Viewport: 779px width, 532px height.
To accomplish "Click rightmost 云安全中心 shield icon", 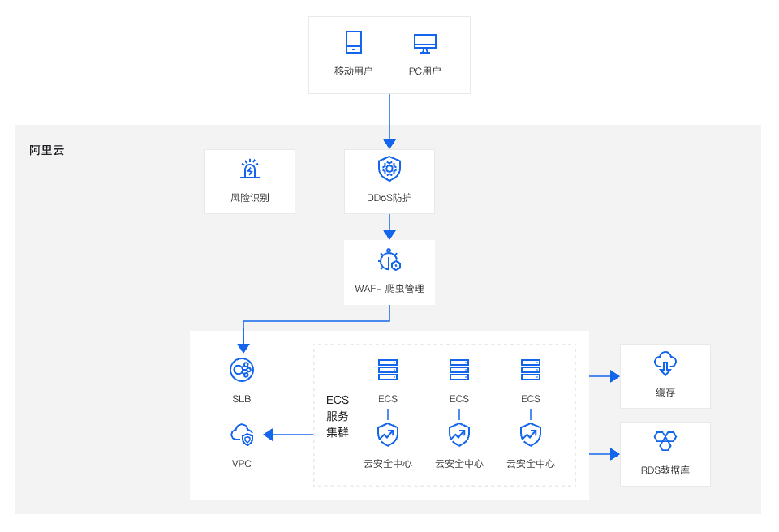I will 531,435.
